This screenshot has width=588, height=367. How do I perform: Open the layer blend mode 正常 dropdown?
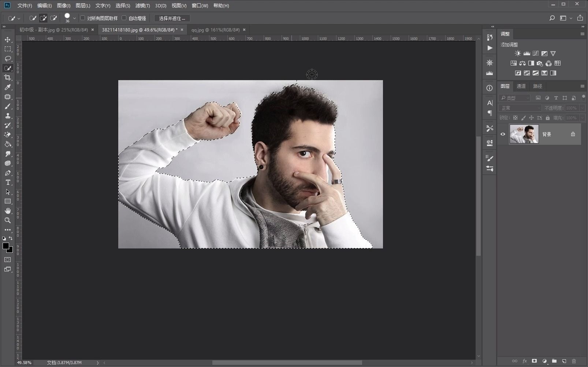coord(520,108)
